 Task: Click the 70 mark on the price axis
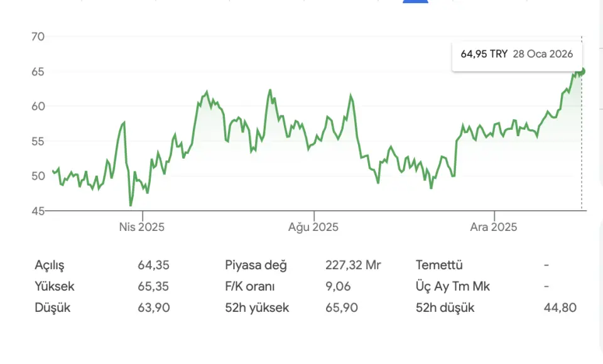tap(38, 36)
